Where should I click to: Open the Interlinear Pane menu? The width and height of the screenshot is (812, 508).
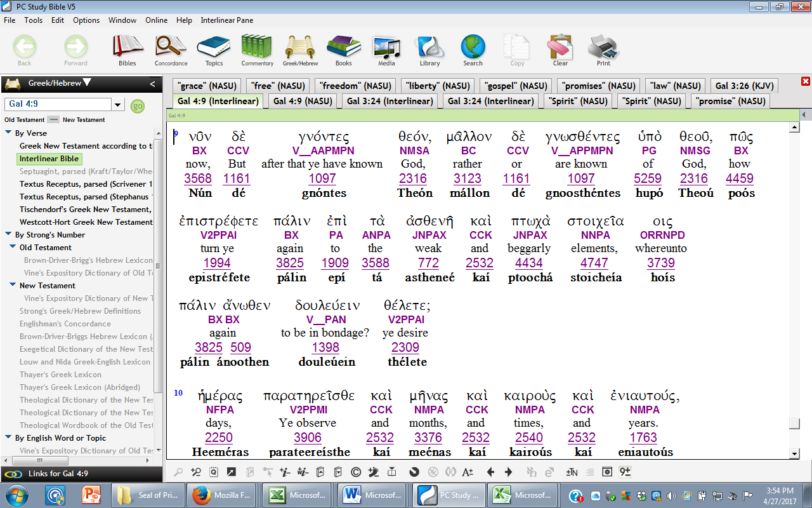tap(227, 20)
